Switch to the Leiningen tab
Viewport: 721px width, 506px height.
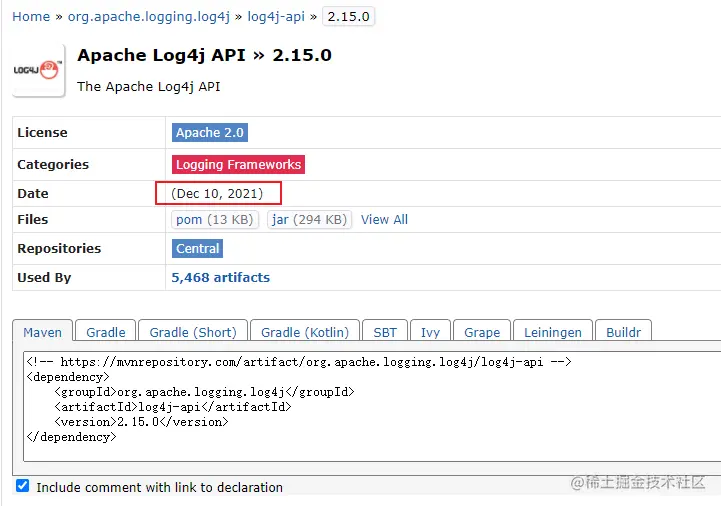pyautogui.click(x=553, y=332)
